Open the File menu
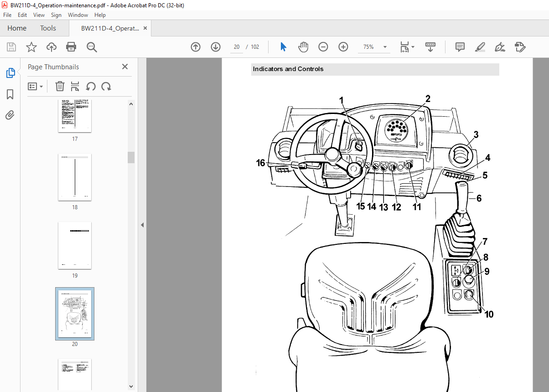549x392 pixels. pyautogui.click(x=7, y=15)
